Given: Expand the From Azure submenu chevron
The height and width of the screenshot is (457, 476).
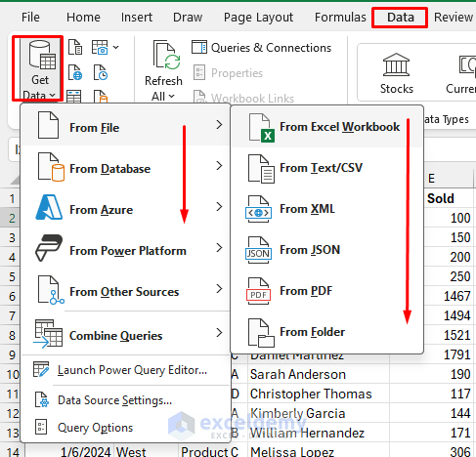Looking at the screenshot, I should pos(219,207).
